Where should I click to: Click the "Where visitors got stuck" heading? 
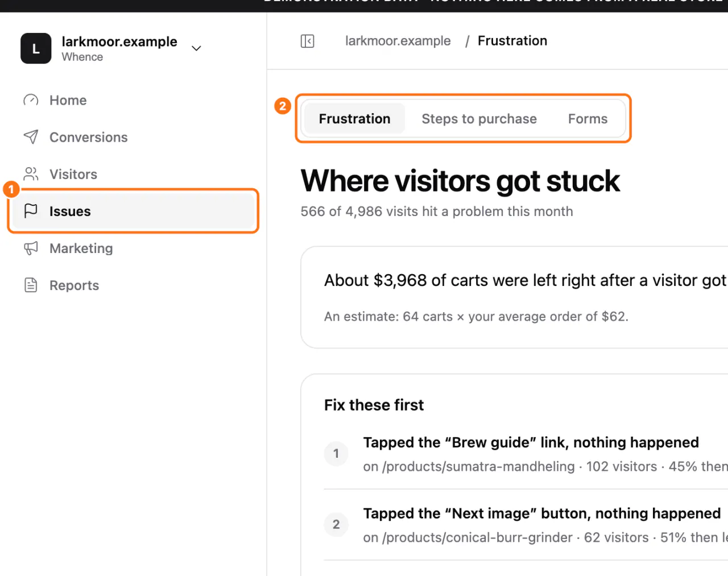(460, 181)
